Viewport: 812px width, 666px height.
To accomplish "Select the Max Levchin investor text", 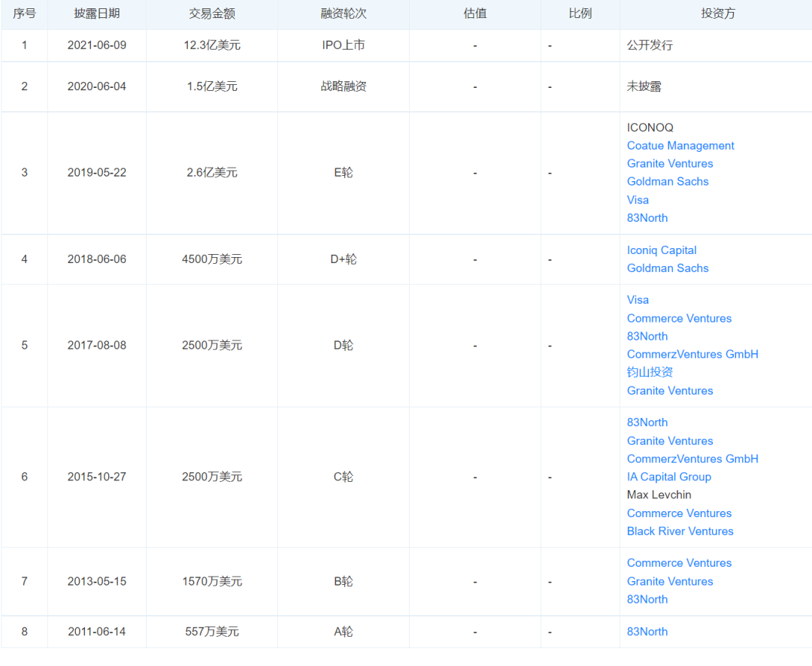I will (x=659, y=495).
